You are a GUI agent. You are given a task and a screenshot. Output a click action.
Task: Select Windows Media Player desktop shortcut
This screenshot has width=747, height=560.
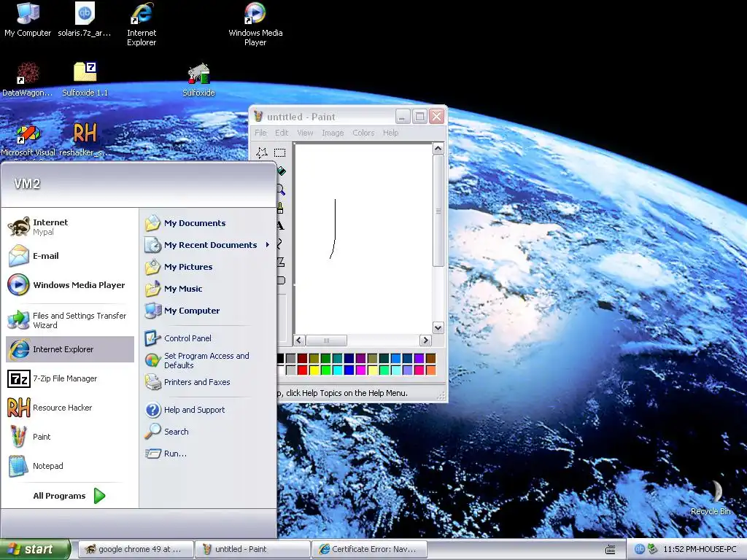point(255,25)
